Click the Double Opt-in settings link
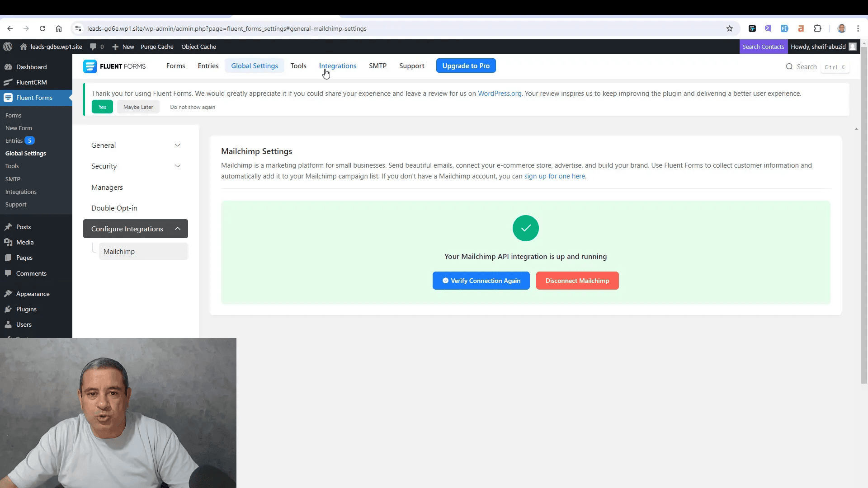The width and height of the screenshot is (868, 488). [114, 208]
